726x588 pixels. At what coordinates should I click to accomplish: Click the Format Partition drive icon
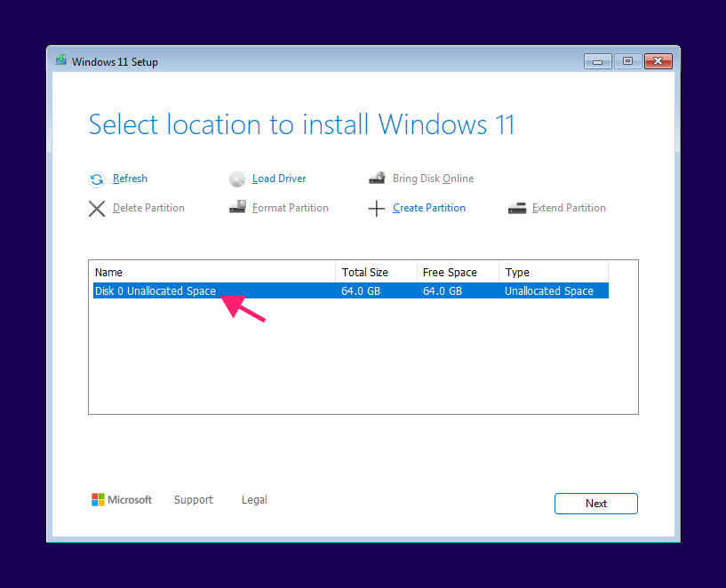click(237, 207)
